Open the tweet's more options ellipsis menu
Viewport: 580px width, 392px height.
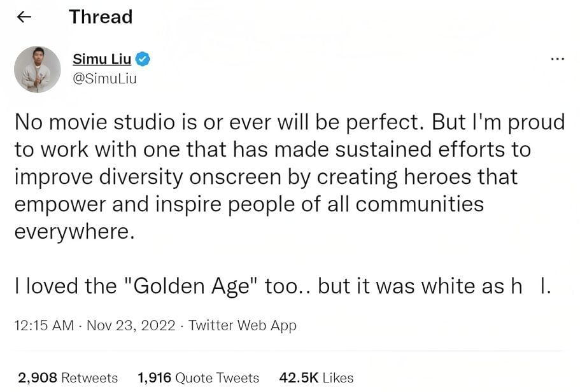tap(557, 58)
